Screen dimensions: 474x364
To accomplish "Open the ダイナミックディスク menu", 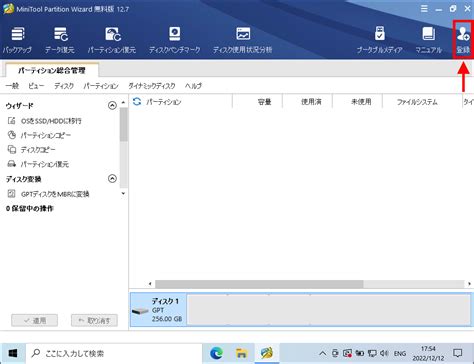I will click(x=152, y=86).
